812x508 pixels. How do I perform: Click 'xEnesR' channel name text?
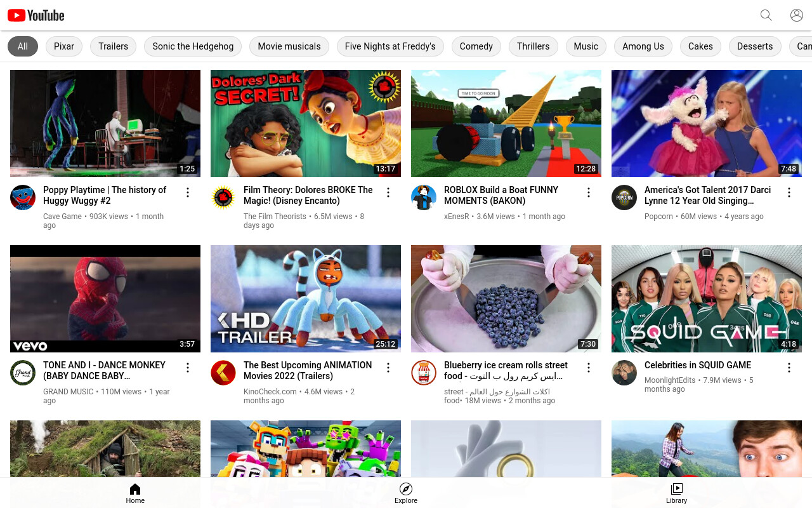[x=457, y=217]
